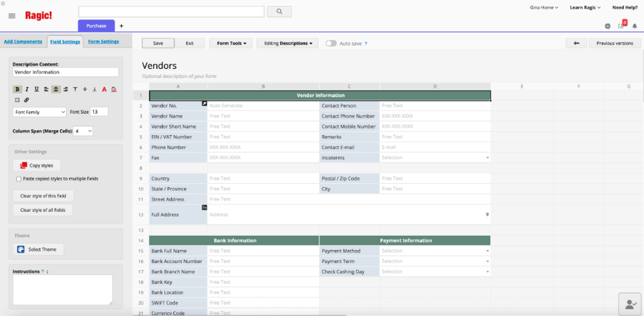This screenshot has height=316, width=644.
Task: Expand the Font Family dropdown
Action: click(39, 112)
